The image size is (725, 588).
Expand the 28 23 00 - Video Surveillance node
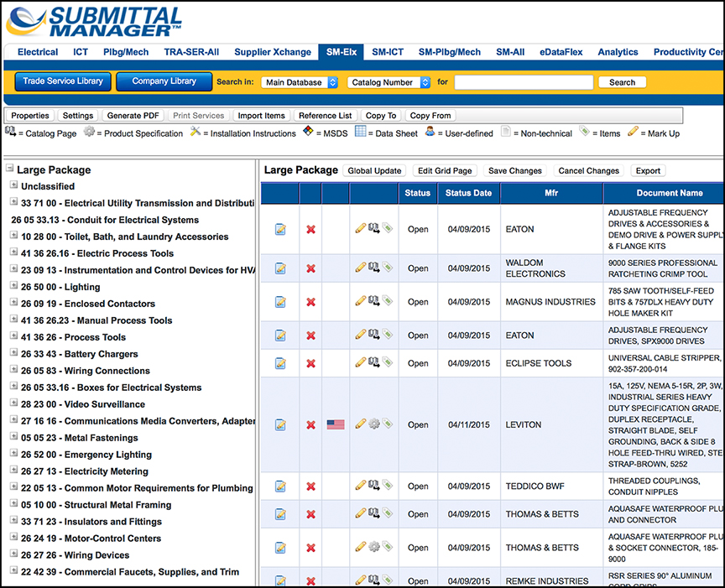click(14, 403)
